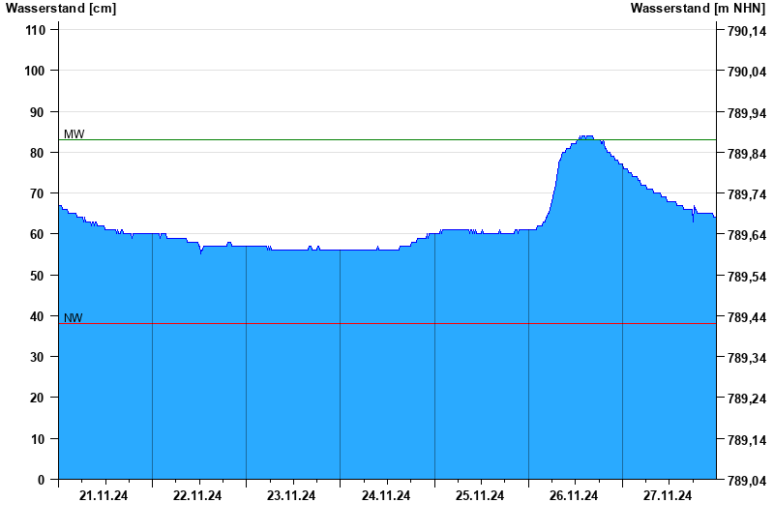Click the right axis value 790,04
Image resolution: width=774 pixels, height=532 pixels.
tap(747, 72)
